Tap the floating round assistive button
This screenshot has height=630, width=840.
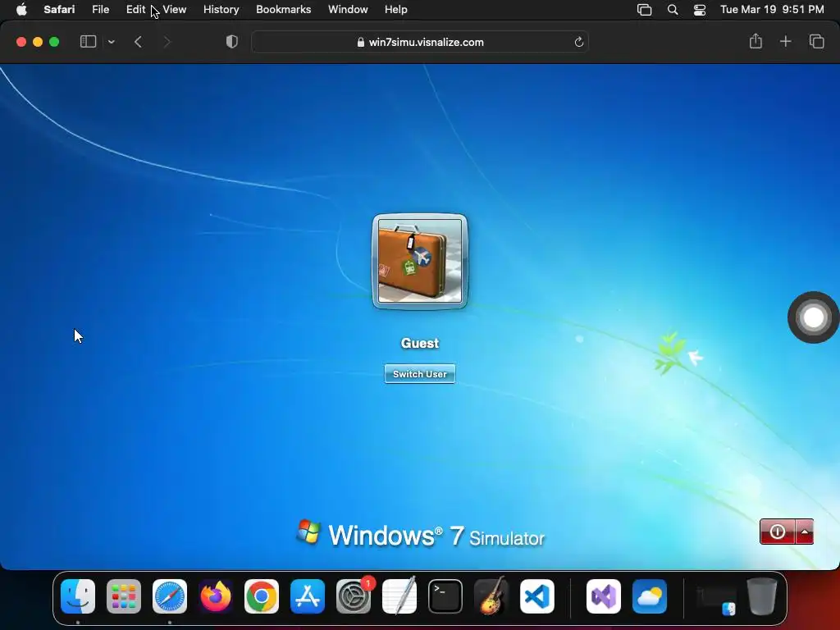[813, 317]
